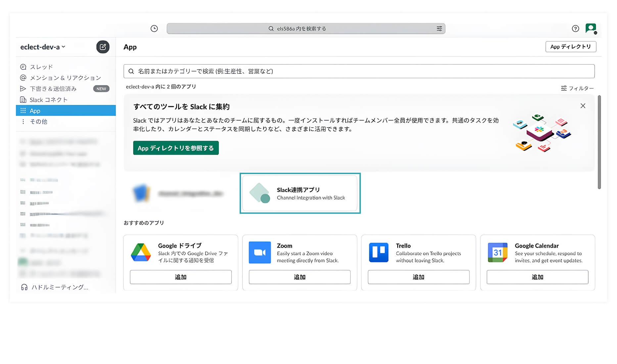Click the Zoom title text
Image resolution: width=617 pixels, height=364 pixels.
285,246
